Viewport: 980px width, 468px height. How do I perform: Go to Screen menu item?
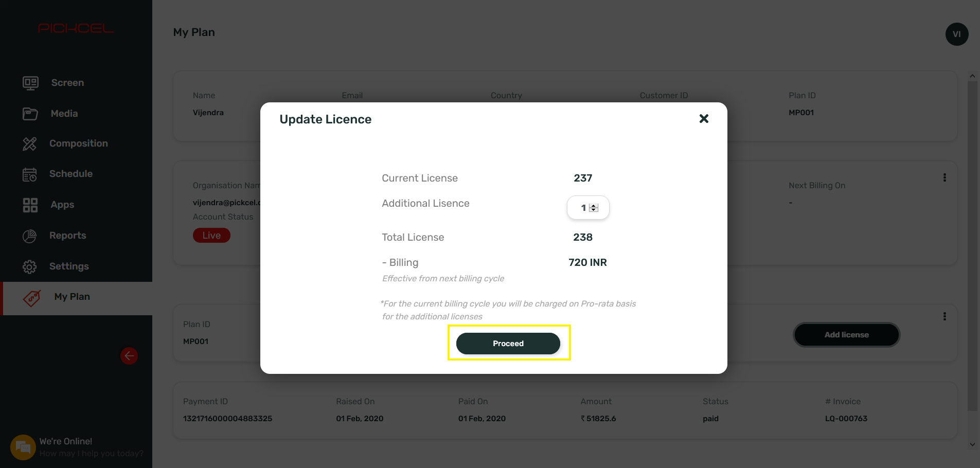pos(67,83)
